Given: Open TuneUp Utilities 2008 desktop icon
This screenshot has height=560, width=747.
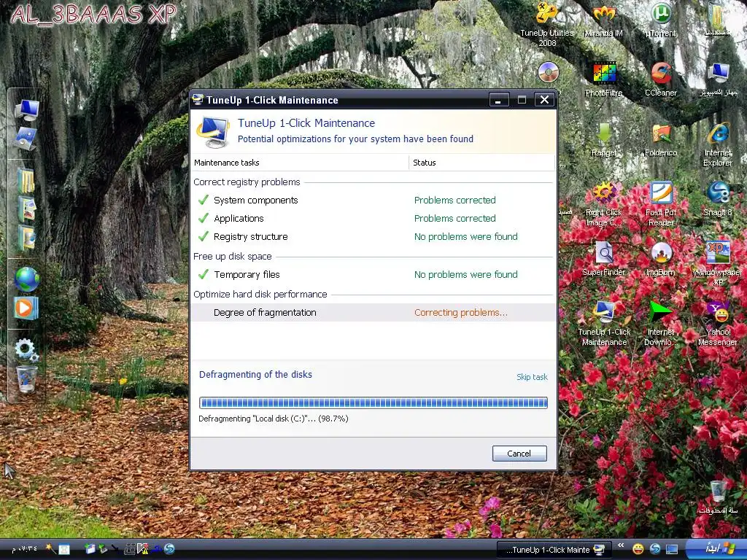Looking at the screenshot, I should click(x=546, y=25).
